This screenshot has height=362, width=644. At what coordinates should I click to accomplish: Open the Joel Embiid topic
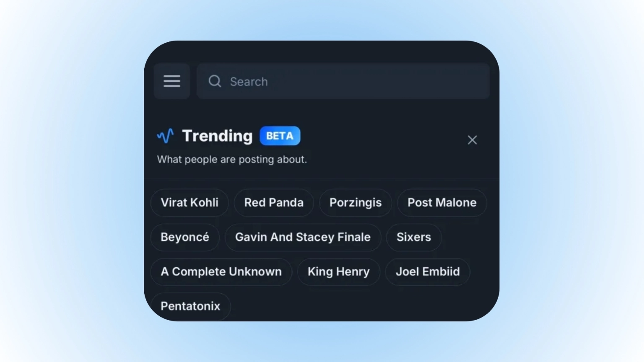(x=428, y=272)
